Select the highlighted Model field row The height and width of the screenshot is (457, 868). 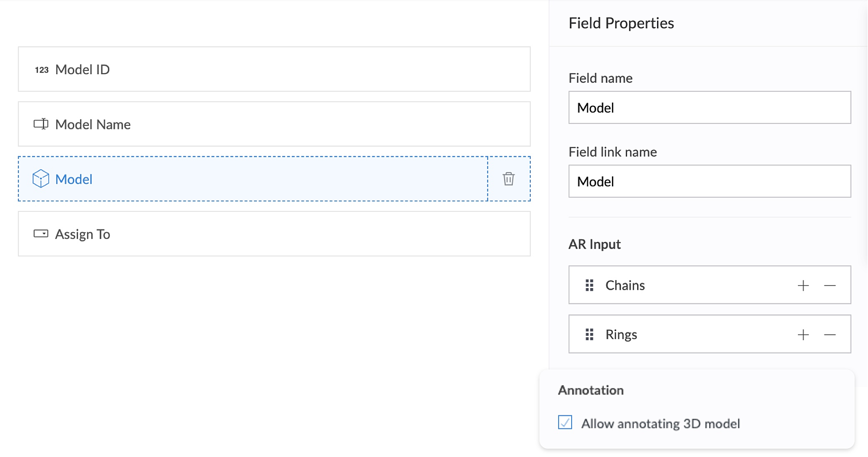point(253,179)
